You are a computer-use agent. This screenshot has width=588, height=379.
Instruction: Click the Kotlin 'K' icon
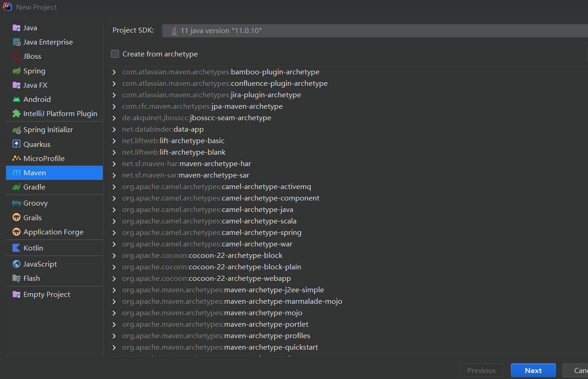(x=17, y=248)
